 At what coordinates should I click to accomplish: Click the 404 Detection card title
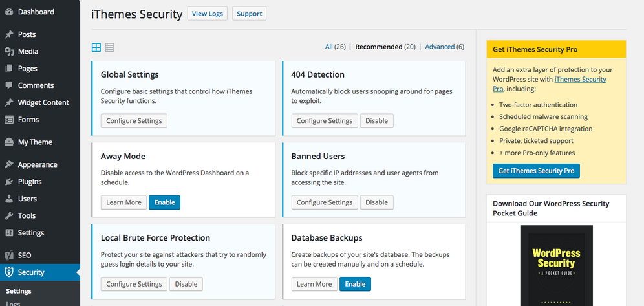pyautogui.click(x=318, y=75)
